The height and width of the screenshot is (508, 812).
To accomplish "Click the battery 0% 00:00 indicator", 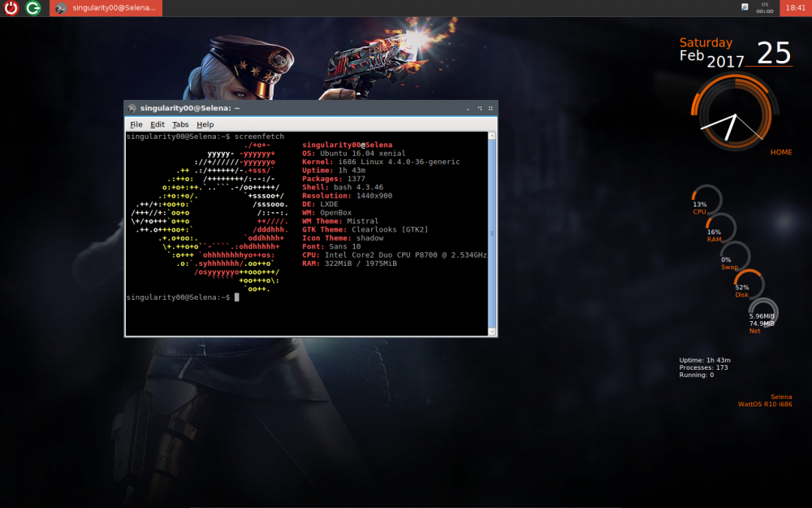I will point(764,8).
